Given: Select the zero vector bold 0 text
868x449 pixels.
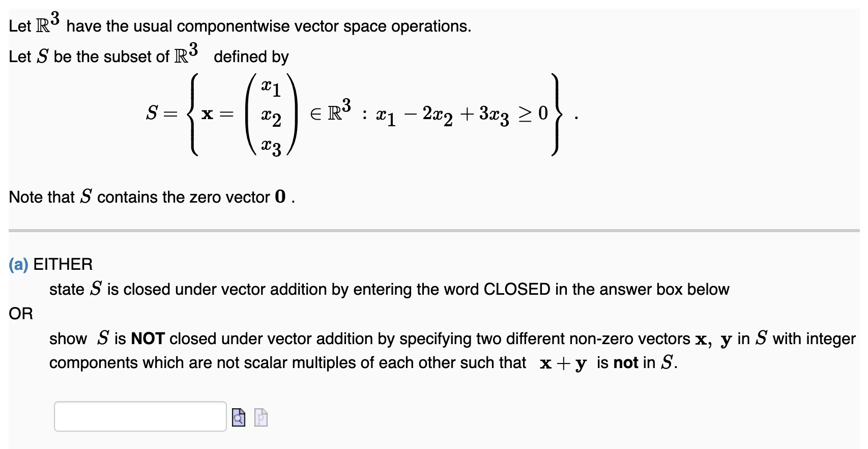Looking at the screenshot, I should pyautogui.click(x=279, y=197).
